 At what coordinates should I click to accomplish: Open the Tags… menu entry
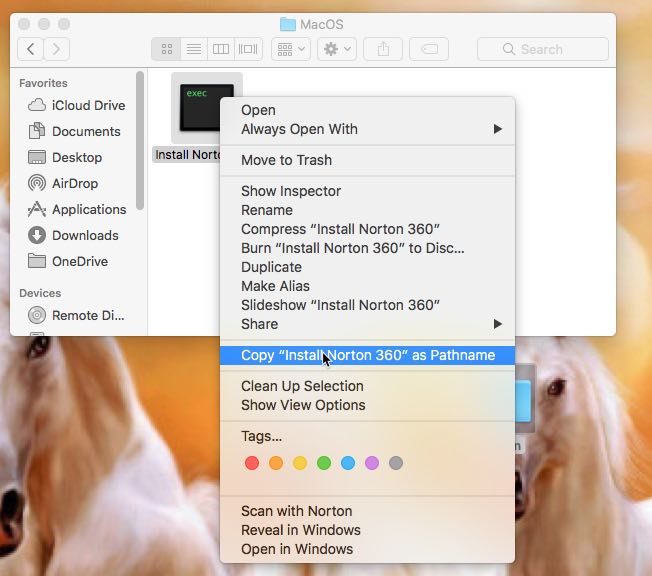[367, 436]
